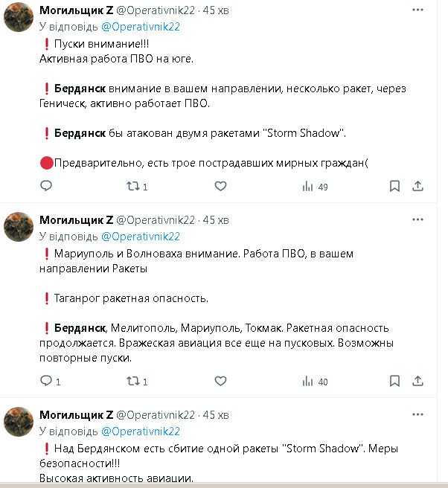Reply to the tweet with 49 views
Image resolution: width=448 pixels, height=488 pixels.
(46, 186)
